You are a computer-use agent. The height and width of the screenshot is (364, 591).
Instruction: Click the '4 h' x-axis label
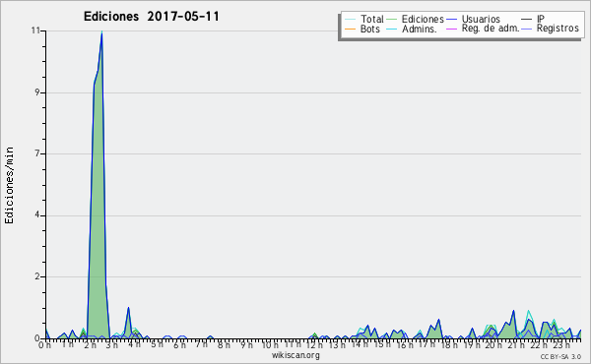pyautogui.click(x=134, y=344)
